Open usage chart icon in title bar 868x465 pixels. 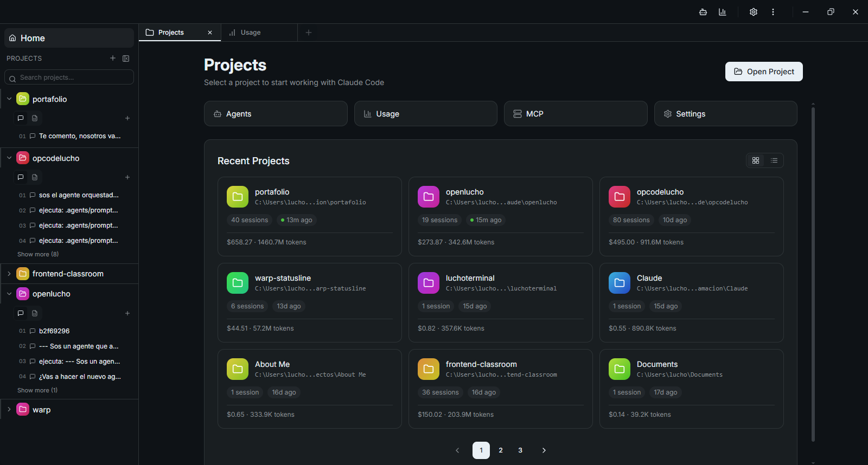pos(723,12)
